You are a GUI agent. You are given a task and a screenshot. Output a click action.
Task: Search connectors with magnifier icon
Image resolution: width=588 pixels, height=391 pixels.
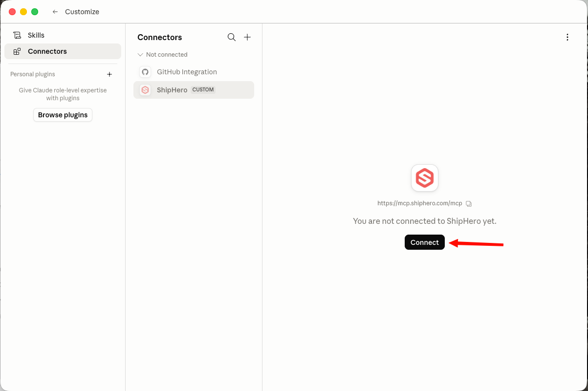232,37
